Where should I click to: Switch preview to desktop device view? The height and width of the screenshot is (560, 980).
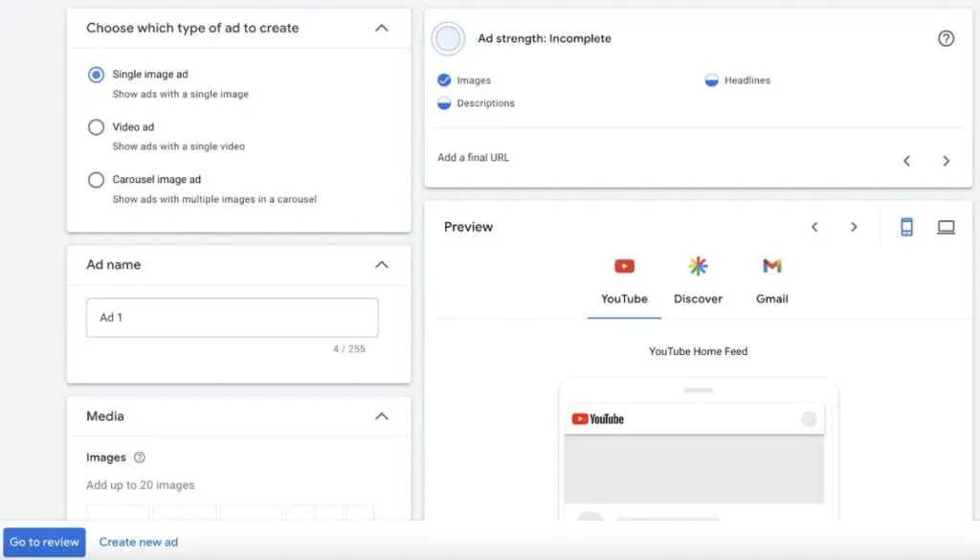946,227
